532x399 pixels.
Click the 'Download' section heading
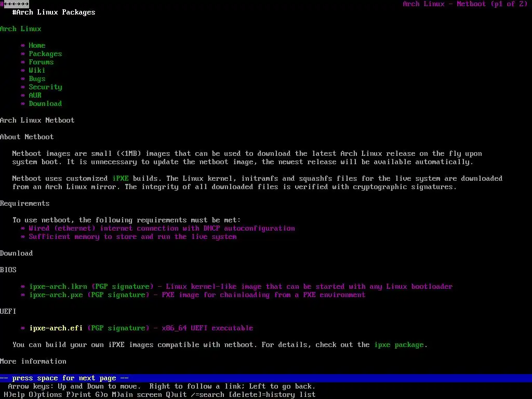click(x=17, y=253)
